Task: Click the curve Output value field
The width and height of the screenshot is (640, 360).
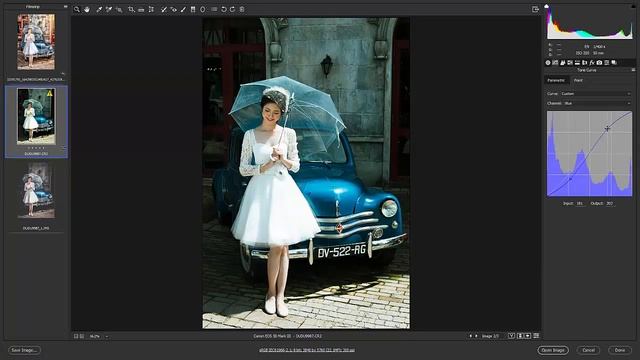Action: (x=610, y=203)
